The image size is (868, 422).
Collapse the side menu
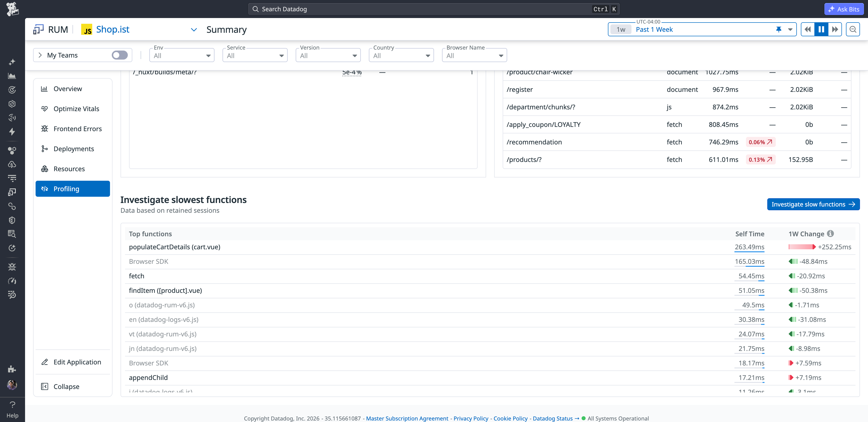pyautogui.click(x=73, y=387)
